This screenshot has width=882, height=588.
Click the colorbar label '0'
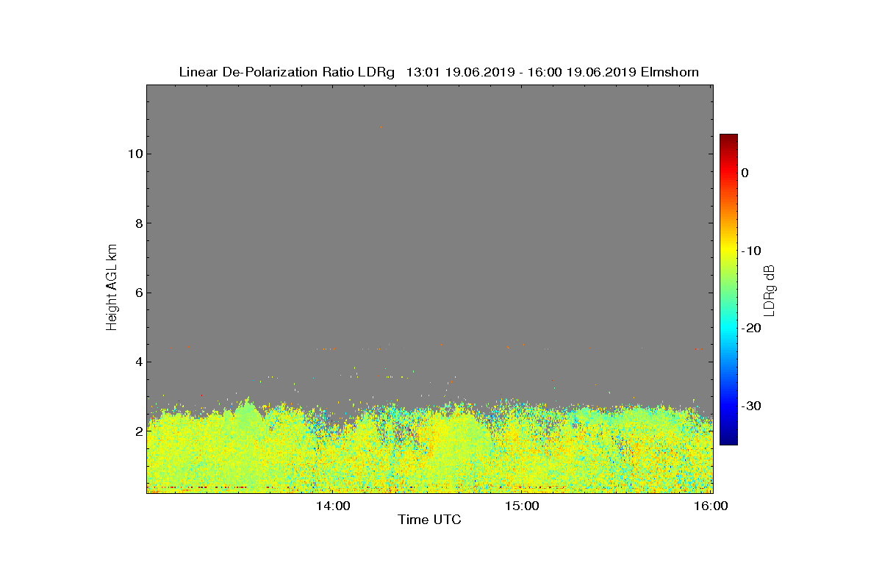(x=745, y=173)
